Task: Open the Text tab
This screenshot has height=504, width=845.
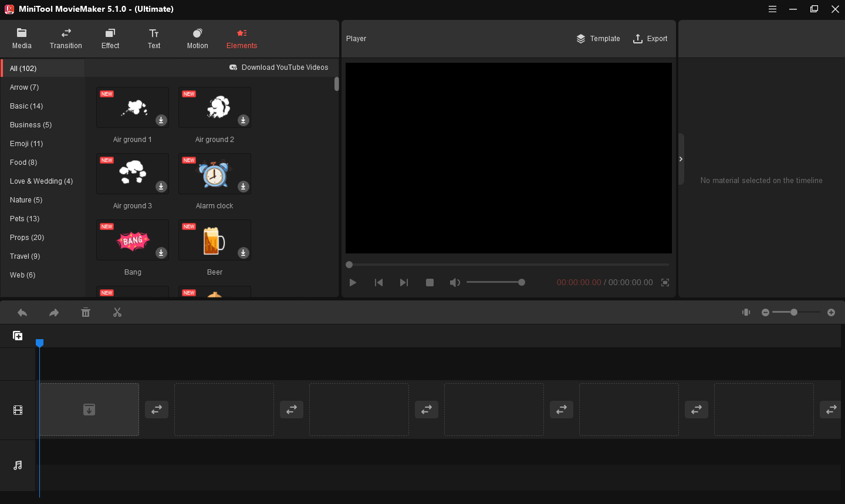Action: tap(154, 39)
